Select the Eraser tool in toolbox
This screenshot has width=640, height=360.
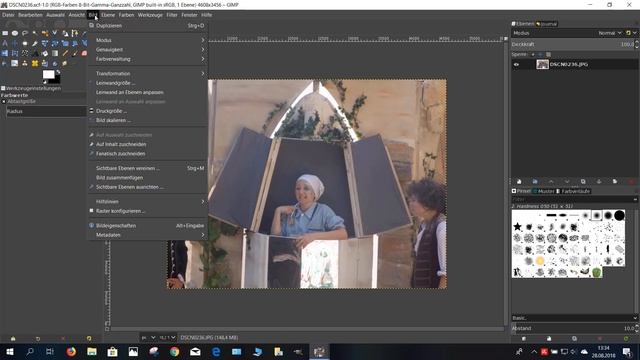(84, 53)
